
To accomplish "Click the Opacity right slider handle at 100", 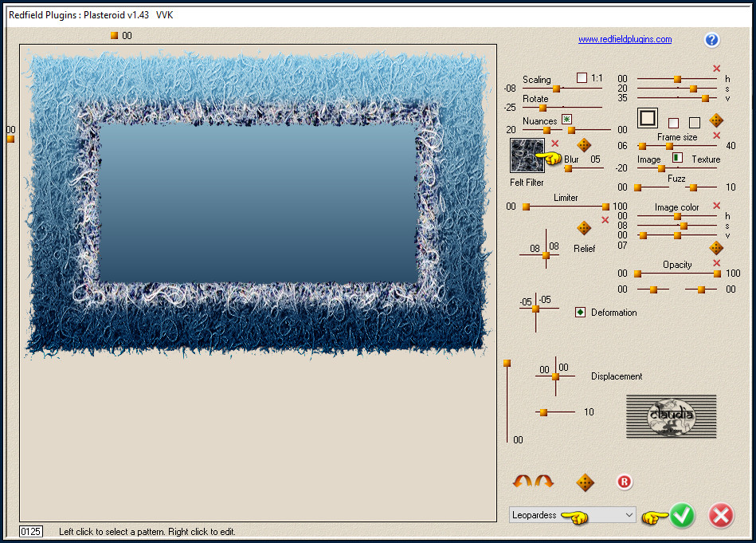I will (718, 273).
